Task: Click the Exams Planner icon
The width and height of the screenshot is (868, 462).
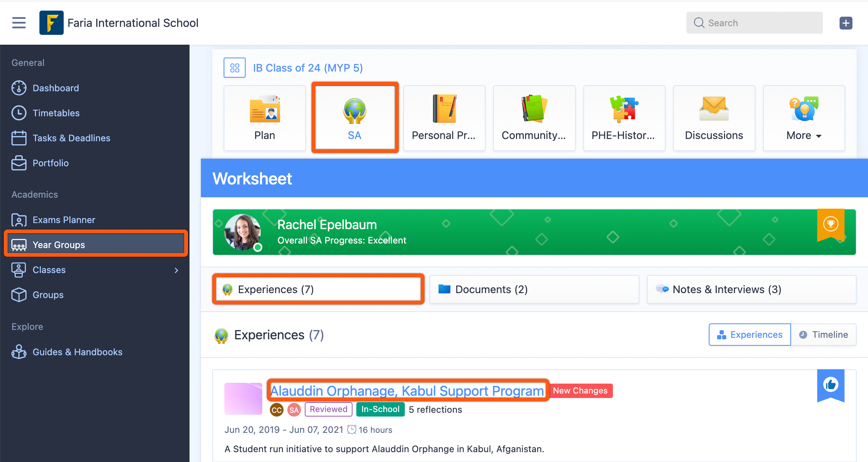Action: click(x=19, y=220)
